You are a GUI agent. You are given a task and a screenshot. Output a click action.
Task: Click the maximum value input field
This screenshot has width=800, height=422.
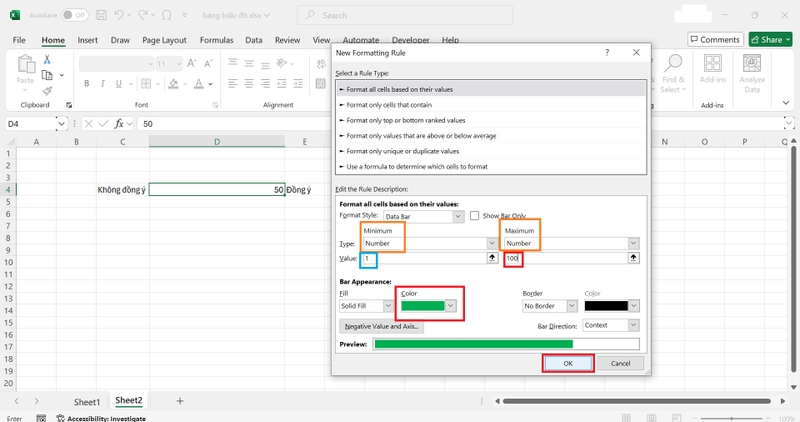566,258
